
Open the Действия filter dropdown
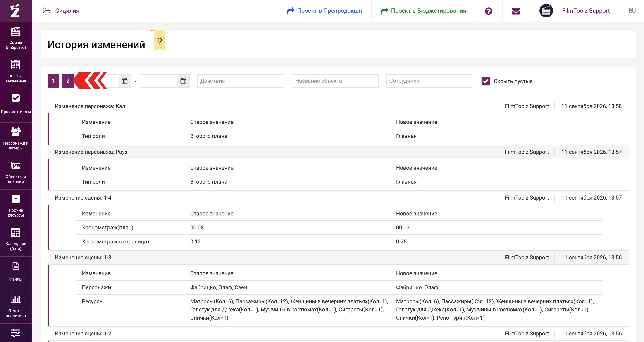(241, 81)
